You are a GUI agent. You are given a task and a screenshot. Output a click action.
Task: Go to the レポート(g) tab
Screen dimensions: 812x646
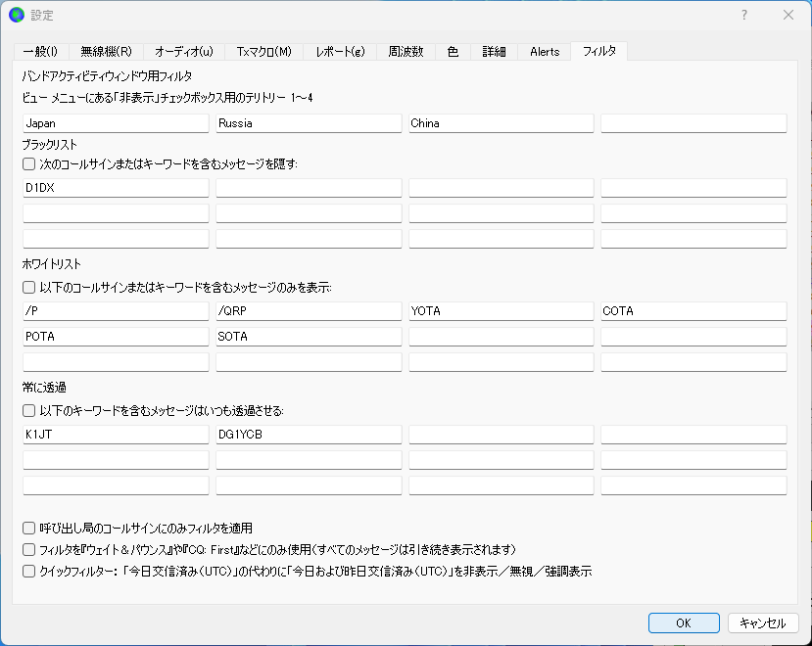[x=340, y=52]
